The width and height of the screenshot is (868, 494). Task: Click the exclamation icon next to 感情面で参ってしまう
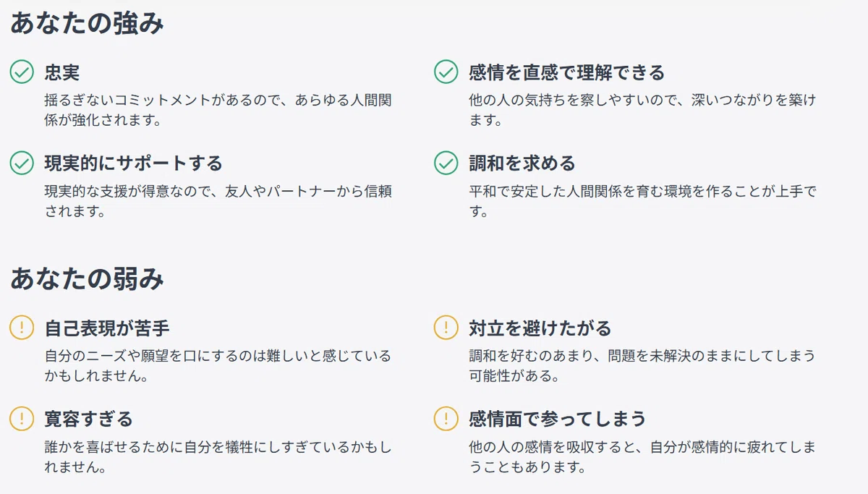(446, 418)
